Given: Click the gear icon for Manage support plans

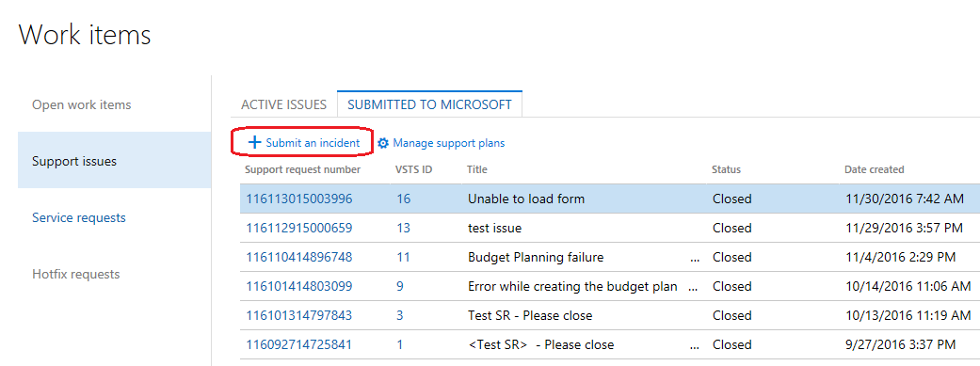Looking at the screenshot, I should 383,143.
